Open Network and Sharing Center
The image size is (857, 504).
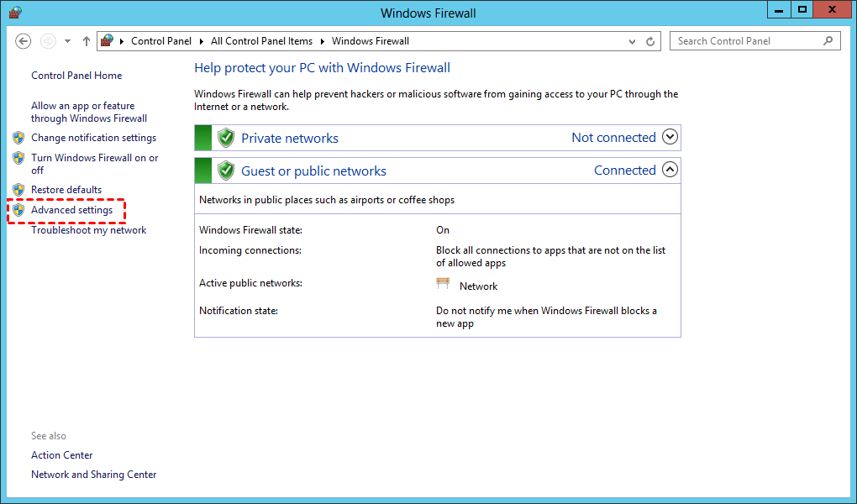(x=93, y=475)
